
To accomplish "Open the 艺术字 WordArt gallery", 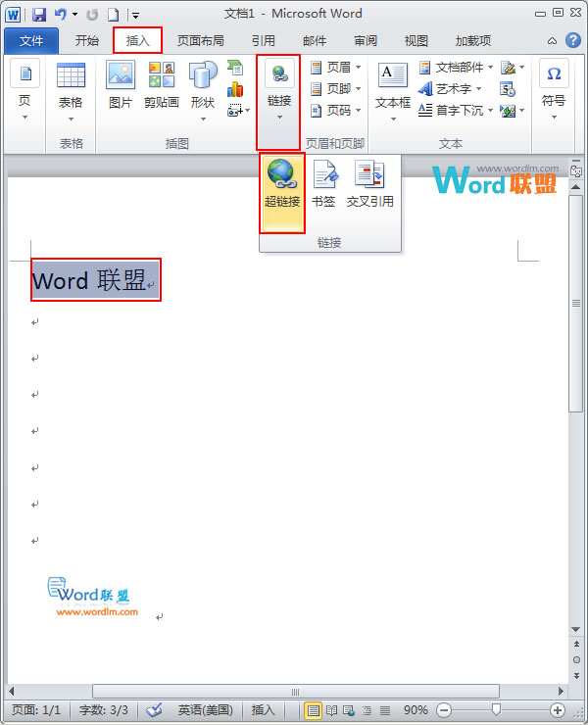I will pyautogui.click(x=450, y=89).
